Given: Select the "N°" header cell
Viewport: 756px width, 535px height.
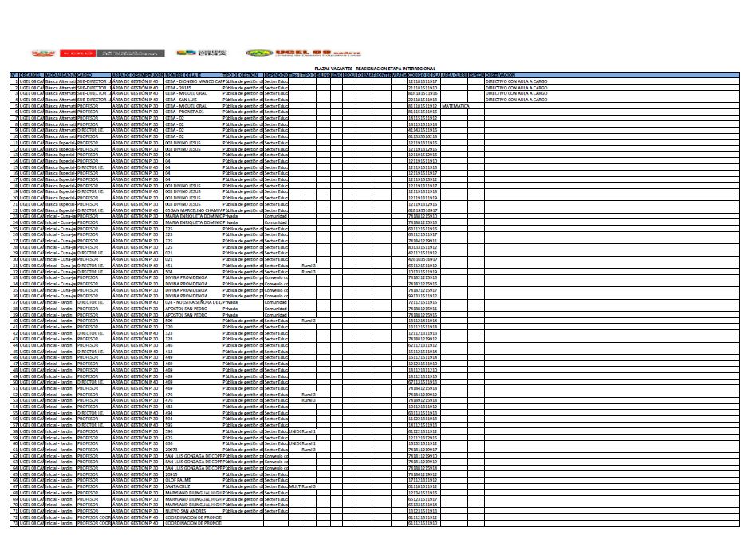Looking at the screenshot, I should pos(14,75).
